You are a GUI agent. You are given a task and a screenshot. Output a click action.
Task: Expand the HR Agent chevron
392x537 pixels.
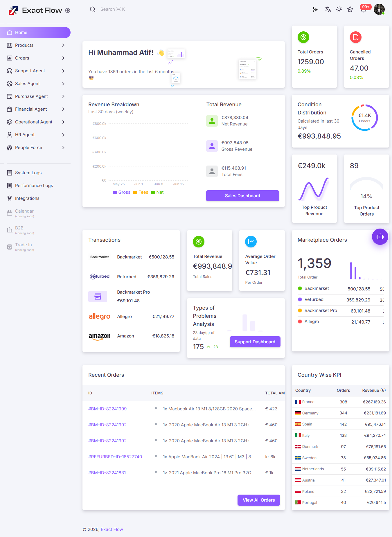click(63, 135)
